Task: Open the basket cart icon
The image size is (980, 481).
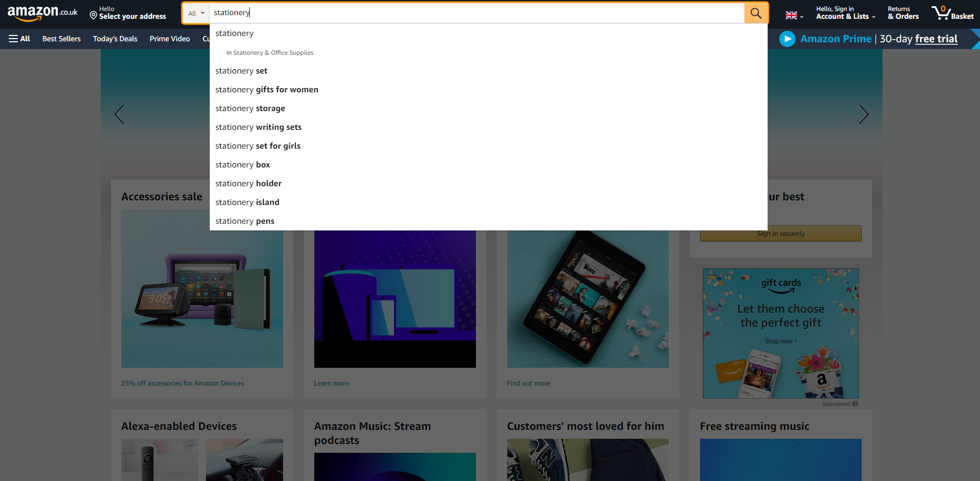Action: point(952,13)
